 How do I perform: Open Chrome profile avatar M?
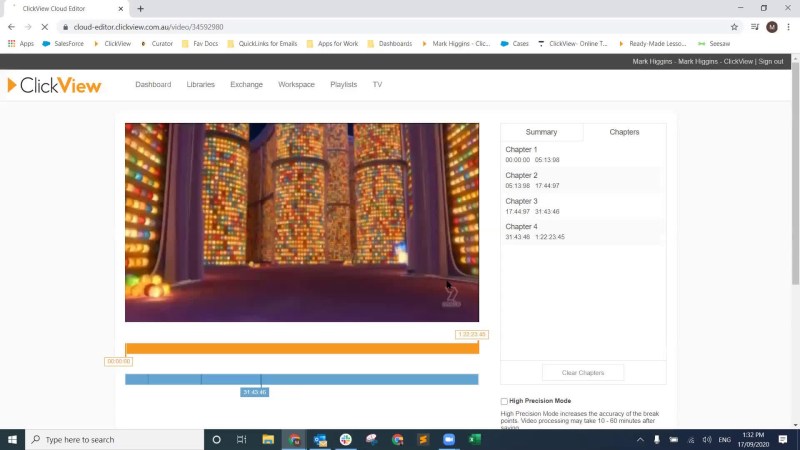(x=772, y=27)
